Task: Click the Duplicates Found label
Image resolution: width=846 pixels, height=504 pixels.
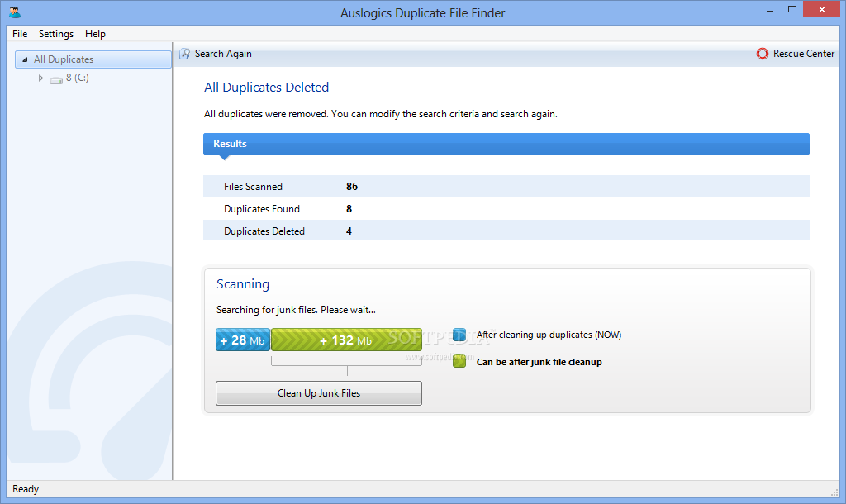Action: [x=262, y=209]
